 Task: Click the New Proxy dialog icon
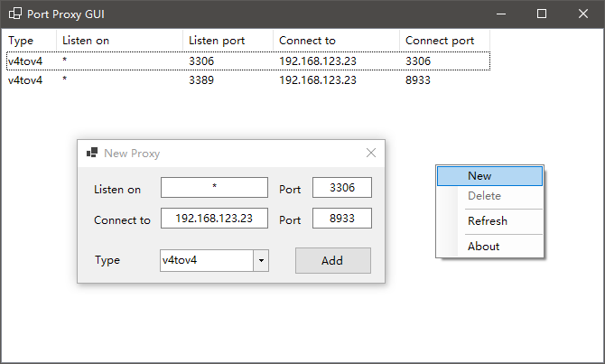click(x=92, y=153)
